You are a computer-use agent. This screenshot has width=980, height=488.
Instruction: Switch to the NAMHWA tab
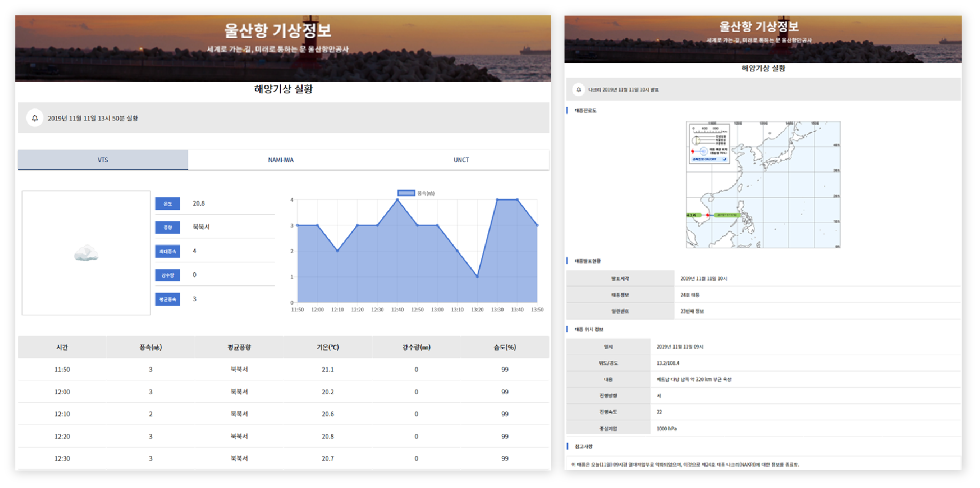click(281, 160)
